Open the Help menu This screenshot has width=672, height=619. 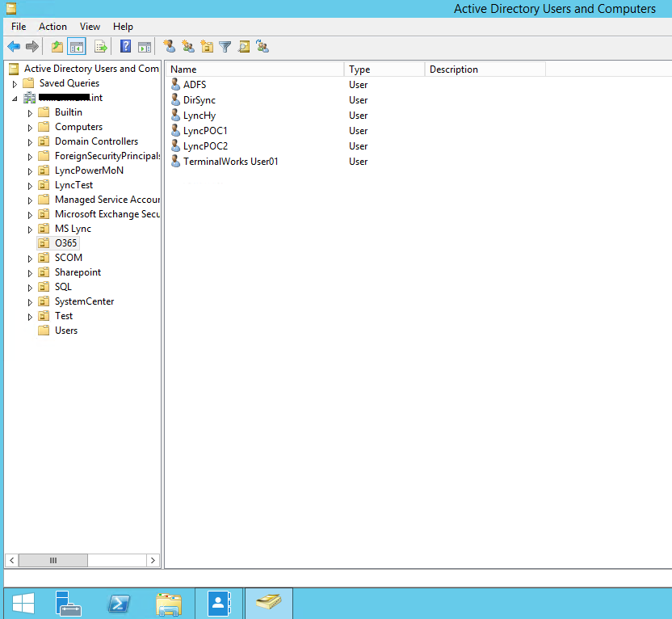(x=123, y=27)
